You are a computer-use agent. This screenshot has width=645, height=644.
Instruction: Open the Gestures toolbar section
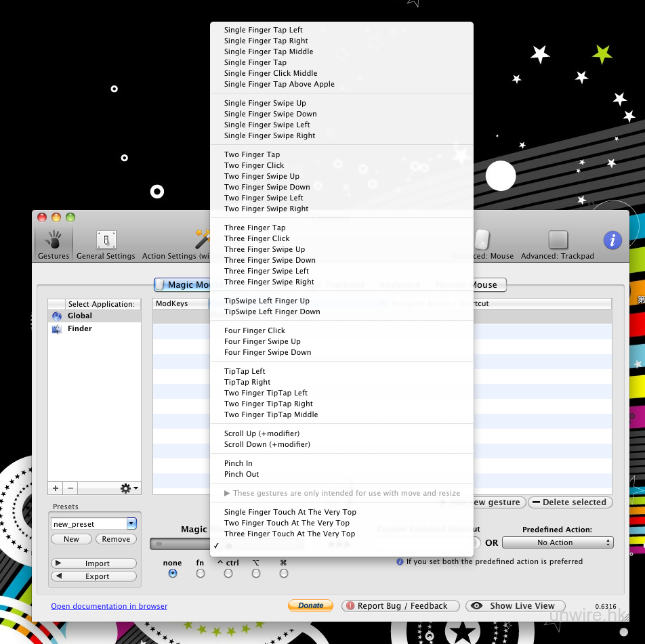click(x=54, y=244)
